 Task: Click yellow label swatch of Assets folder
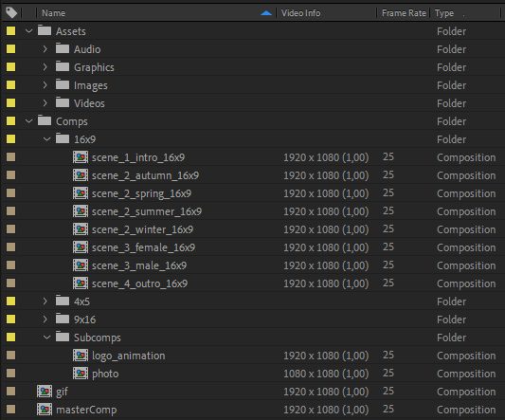[x=11, y=31]
